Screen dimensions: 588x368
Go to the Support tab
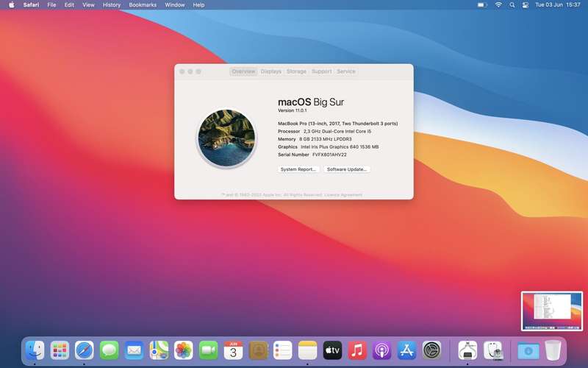pos(321,71)
